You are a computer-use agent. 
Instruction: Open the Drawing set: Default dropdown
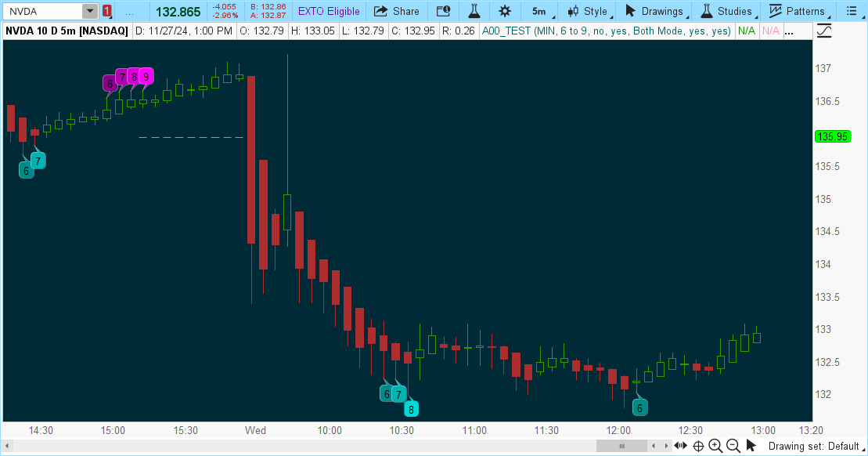(x=816, y=446)
